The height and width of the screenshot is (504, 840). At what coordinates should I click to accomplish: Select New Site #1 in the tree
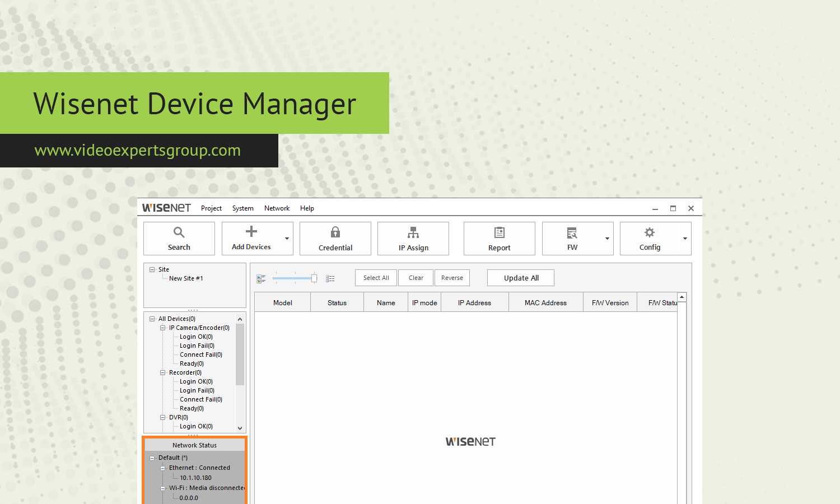click(186, 278)
